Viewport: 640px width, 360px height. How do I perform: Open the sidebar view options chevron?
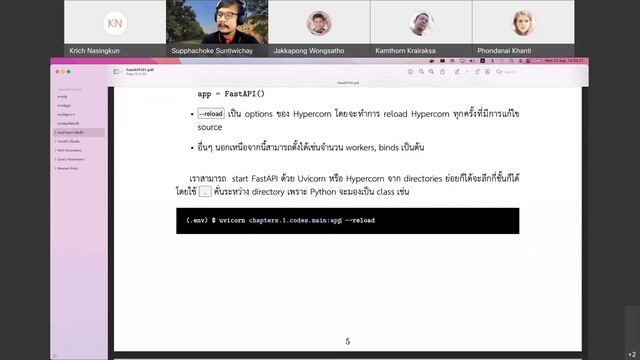click(121, 72)
